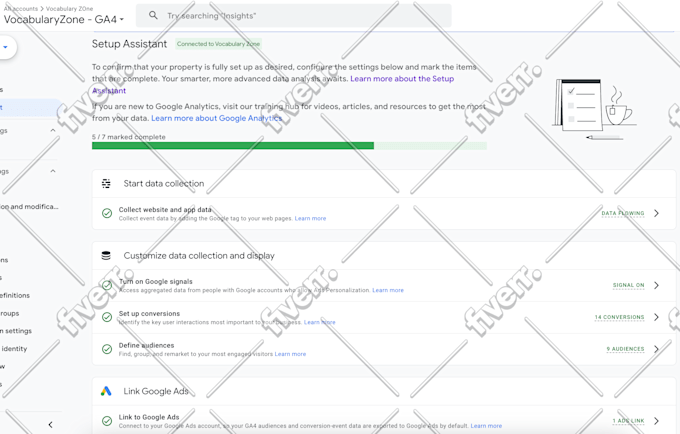
Task: Click the 'Turn on Google signals' title
Action: click(156, 281)
